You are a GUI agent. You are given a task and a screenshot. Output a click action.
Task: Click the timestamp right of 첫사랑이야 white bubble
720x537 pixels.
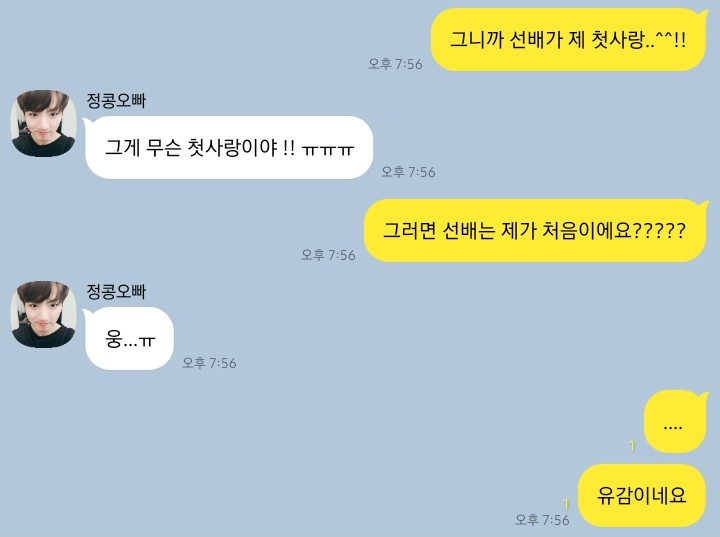[x=408, y=172]
